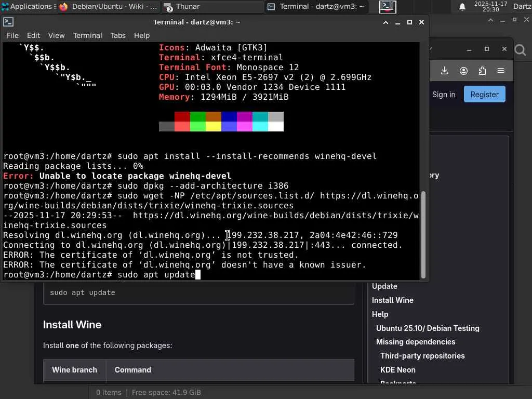Go to Help in the wiki sidebar
Screen dimensions: 532x399
tap(380, 314)
